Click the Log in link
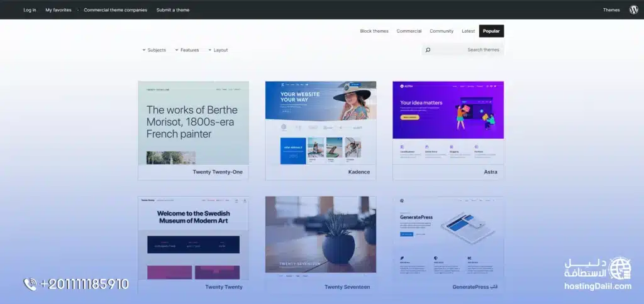644x304 pixels. pyautogui.click(x=30, y=10)
